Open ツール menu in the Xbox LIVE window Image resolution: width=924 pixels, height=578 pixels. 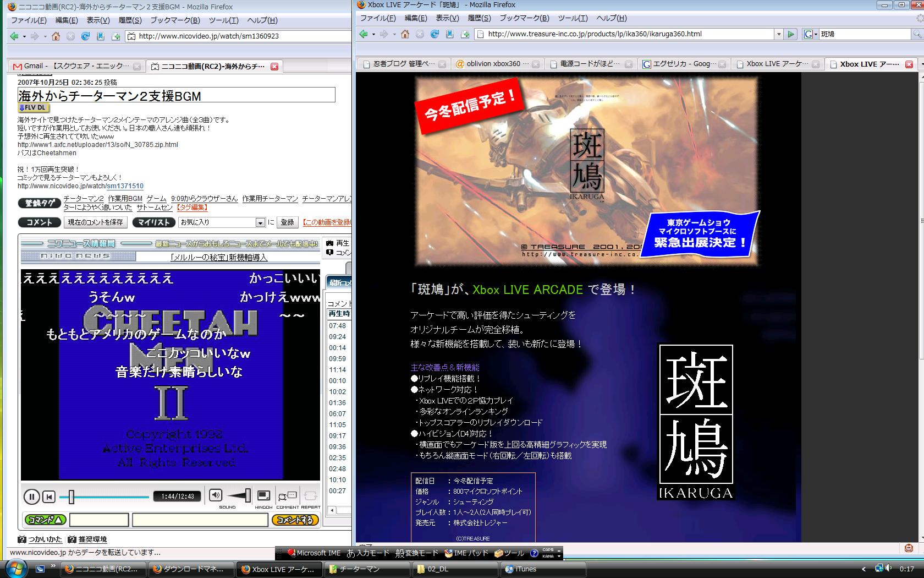[573, 18]
